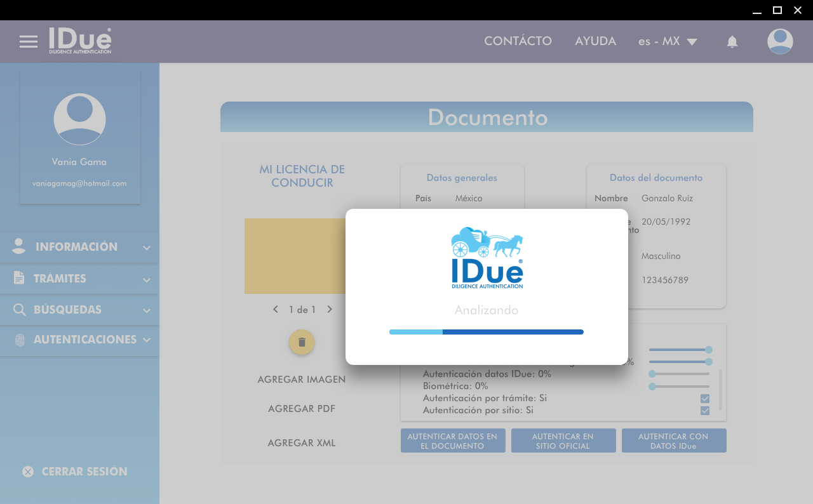This screenshot has width=813, height=504.
Task: Open the user avatar in top bar
Action: pos(779,41)
